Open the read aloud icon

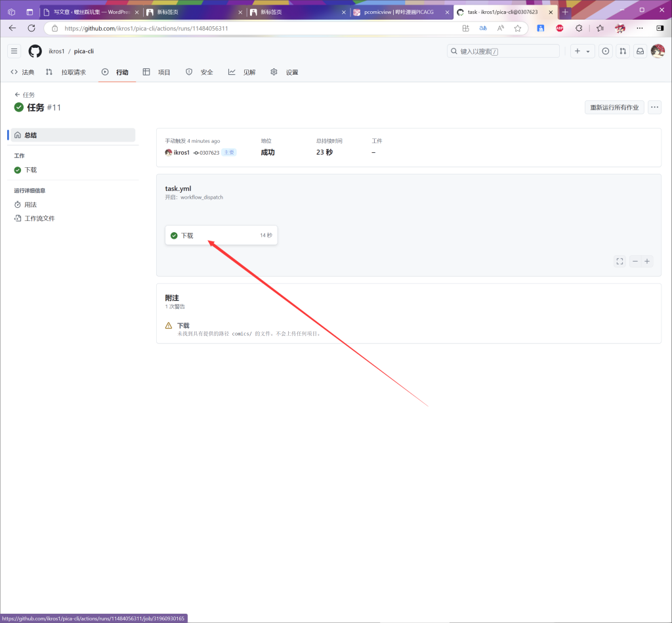(x=500, y=28)
